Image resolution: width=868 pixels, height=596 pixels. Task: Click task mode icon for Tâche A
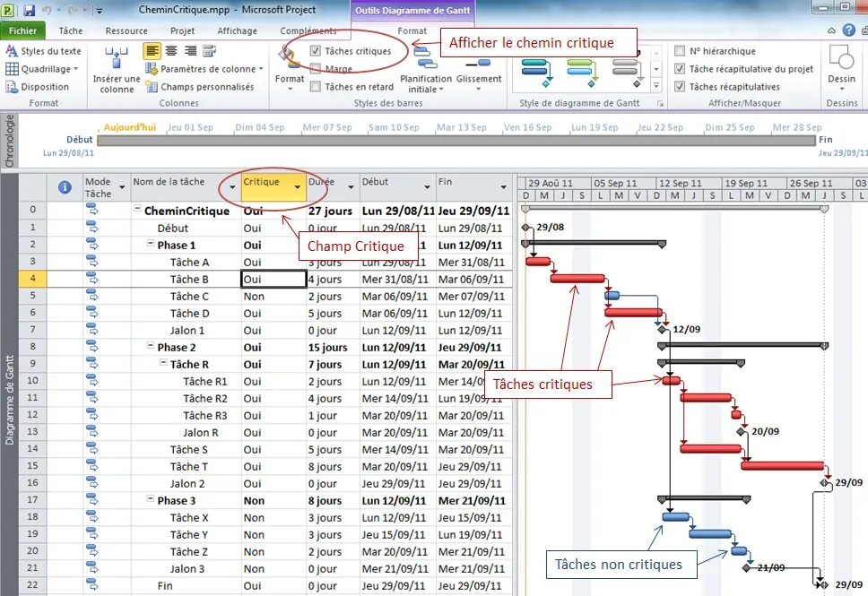click(x=91, y=261)
